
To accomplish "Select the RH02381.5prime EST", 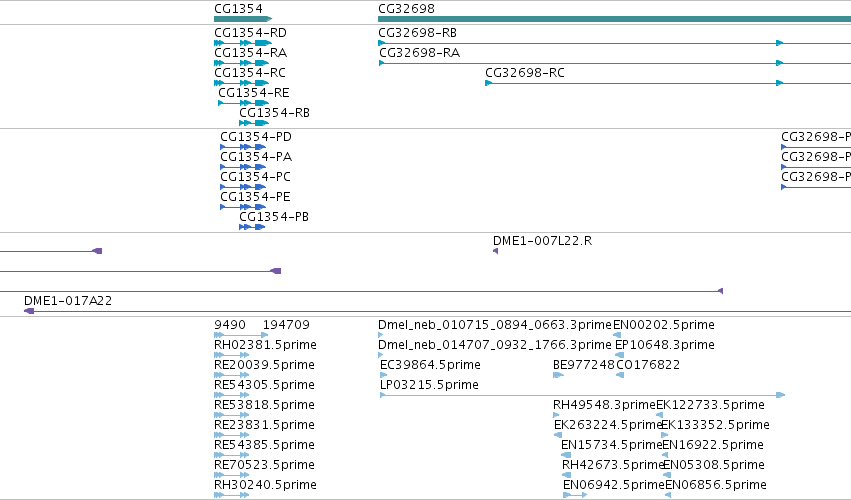I will point(265,345).
